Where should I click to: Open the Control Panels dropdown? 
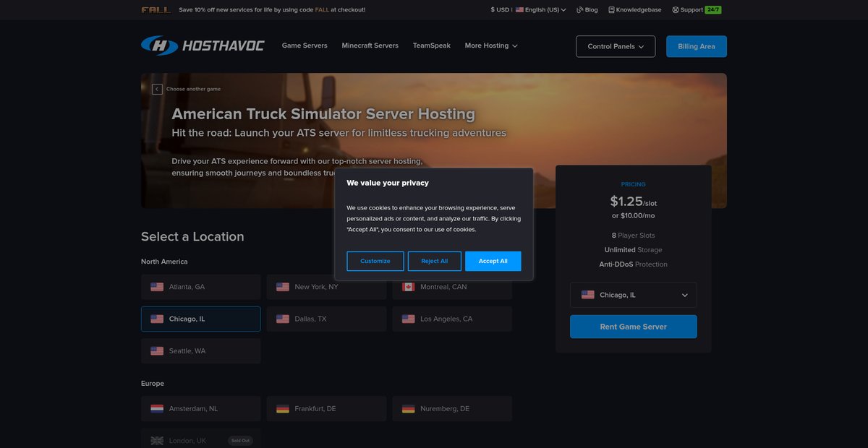616,46
